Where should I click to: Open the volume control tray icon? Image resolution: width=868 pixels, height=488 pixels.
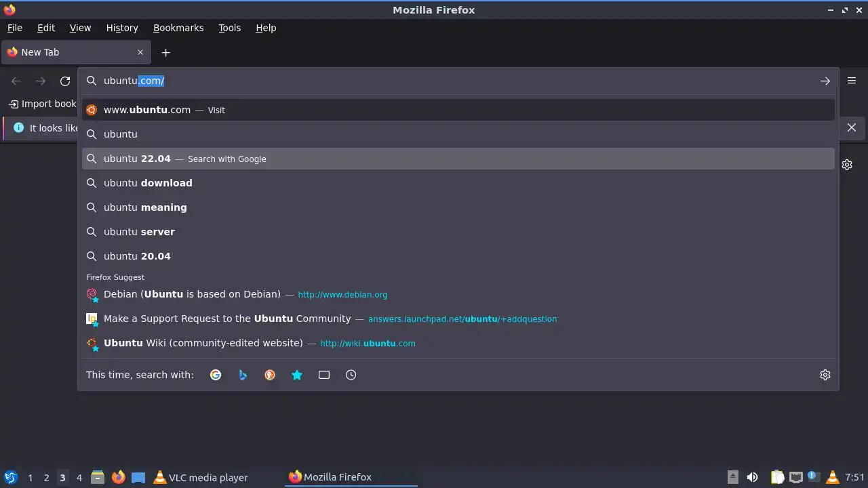752,477
